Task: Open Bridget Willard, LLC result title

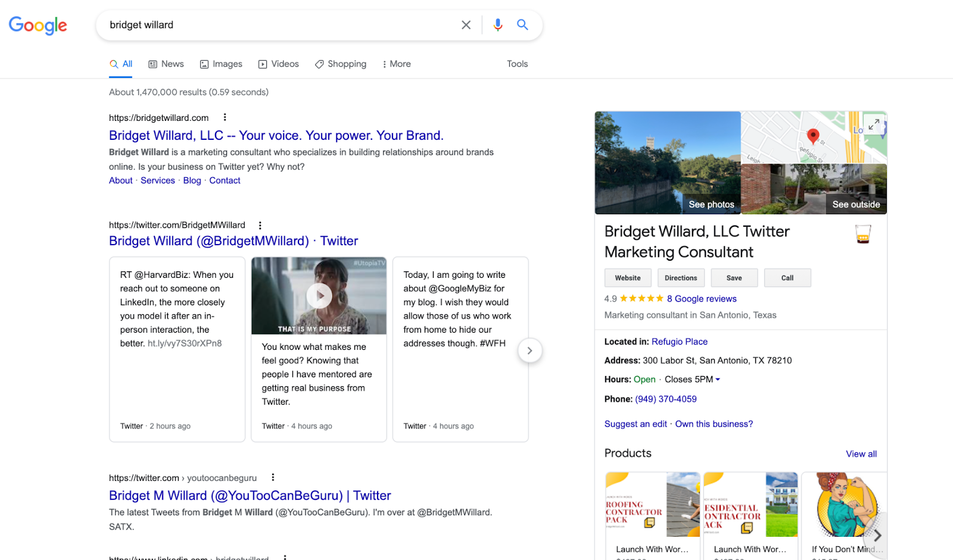Action: (x=276, y=136)
